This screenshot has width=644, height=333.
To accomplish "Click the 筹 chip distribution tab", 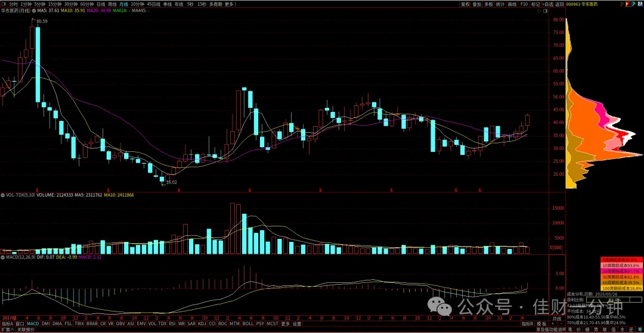I will tap(640, 330).
